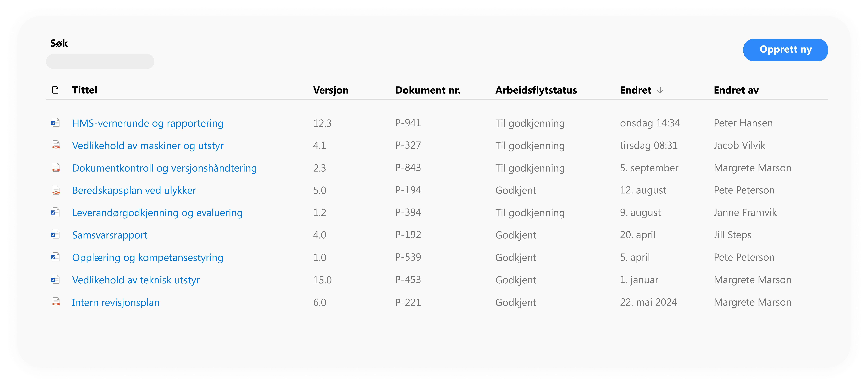Click the Word icon next to Samsvarsrapport
This screenshot has width=868, height=386.
point(55,235)
